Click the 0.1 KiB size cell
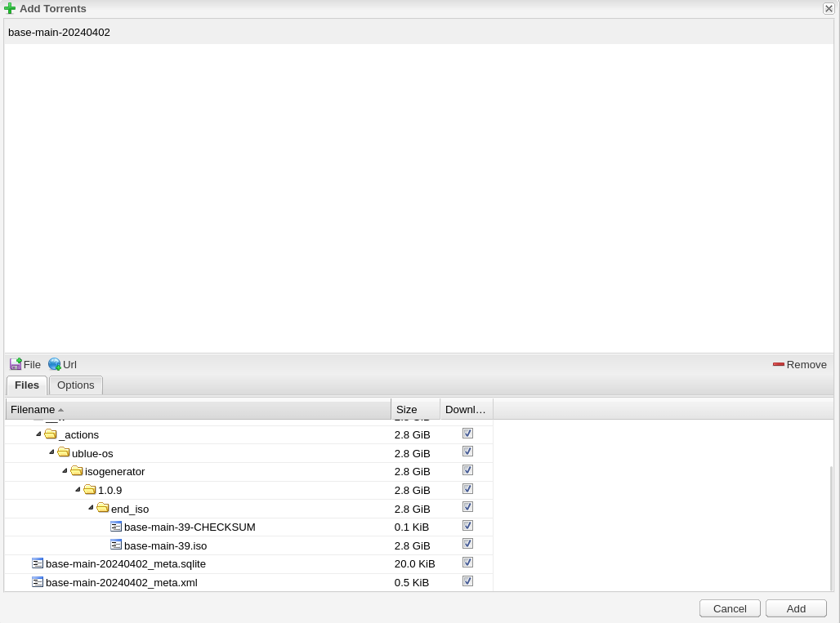Viewport: 840px width, 623px height. 412,527
